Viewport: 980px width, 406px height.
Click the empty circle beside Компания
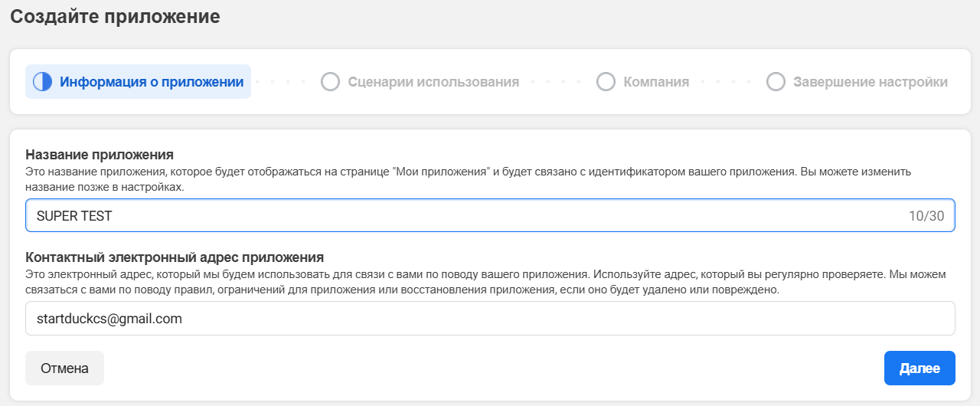pos(606,82)
